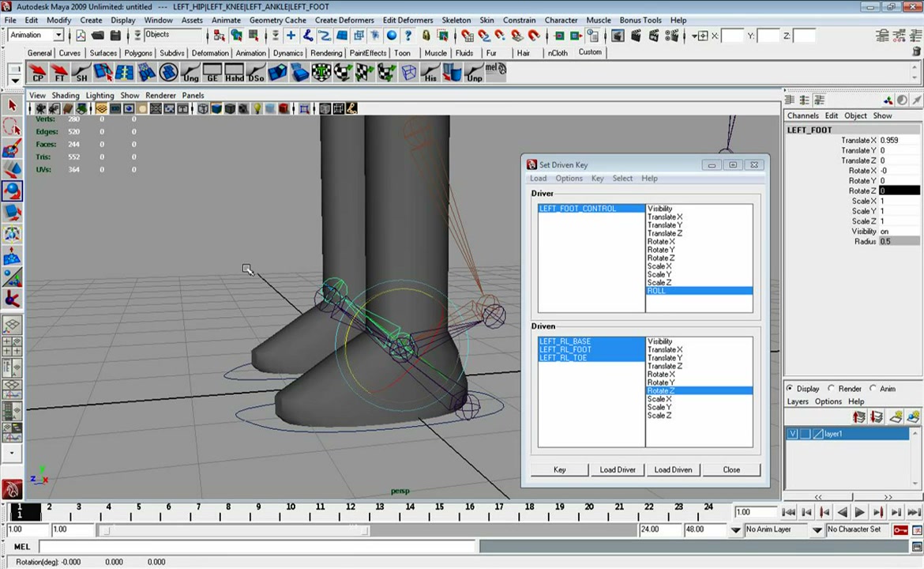Open the shelf options arrow menu
This screenshot has height=569, width=924.
15,80
